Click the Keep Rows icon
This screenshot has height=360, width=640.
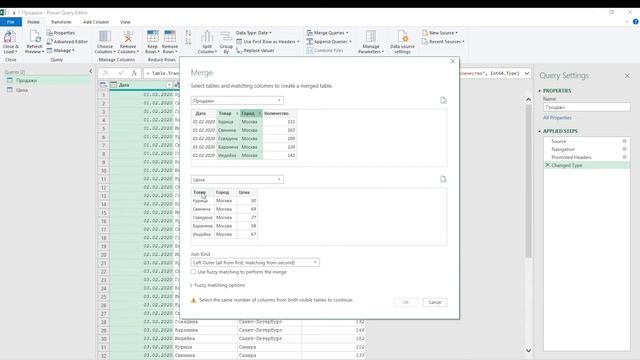click(153, 36)
